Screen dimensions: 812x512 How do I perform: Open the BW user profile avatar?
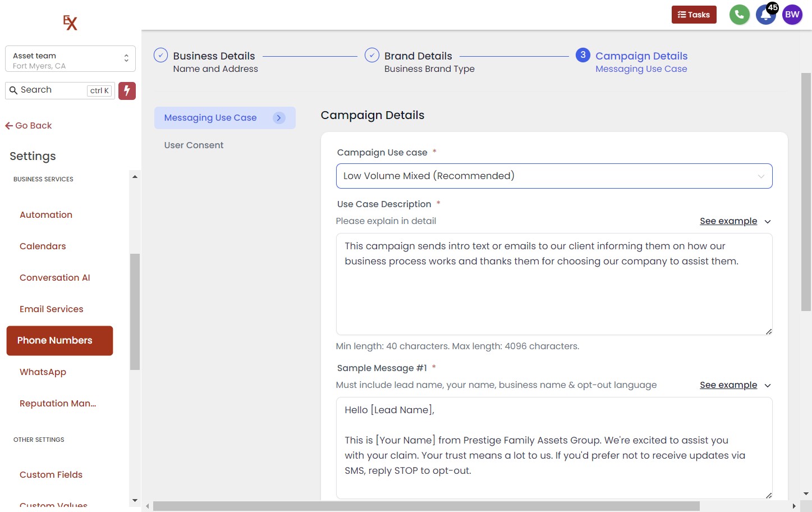(x=792, y=15)
